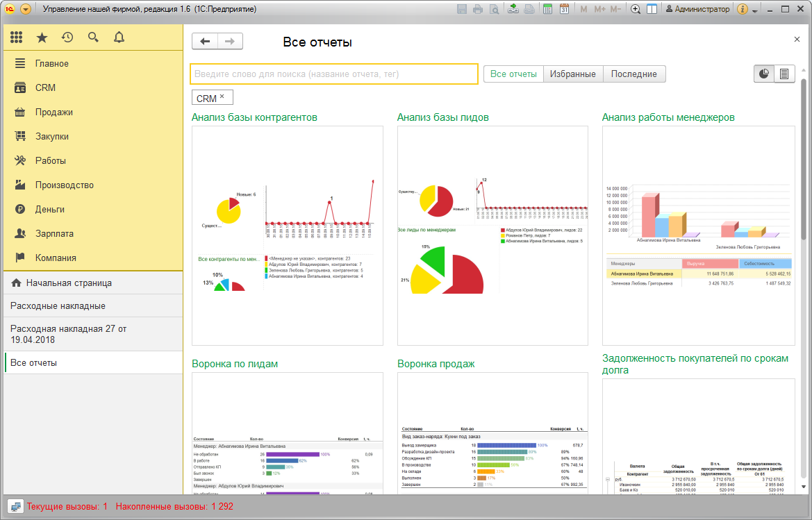Switch to Расходные накладные window

pyautogui.click(x=93, y=305)
